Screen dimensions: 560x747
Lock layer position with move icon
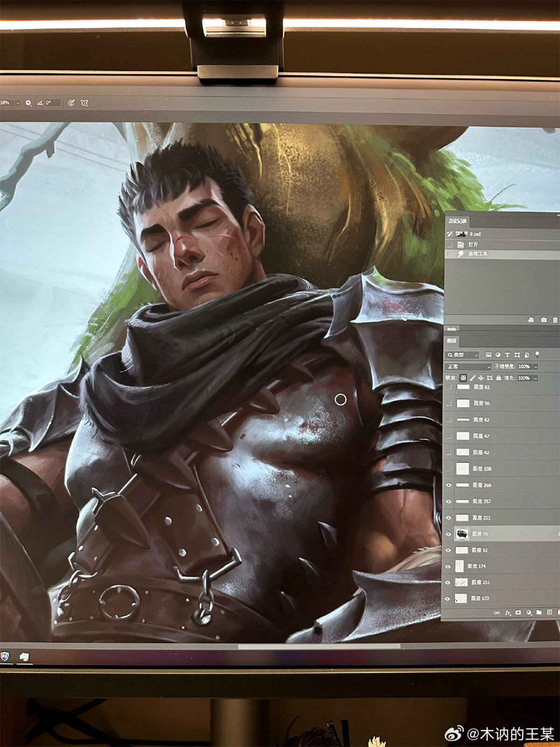[x=481, y=378]
